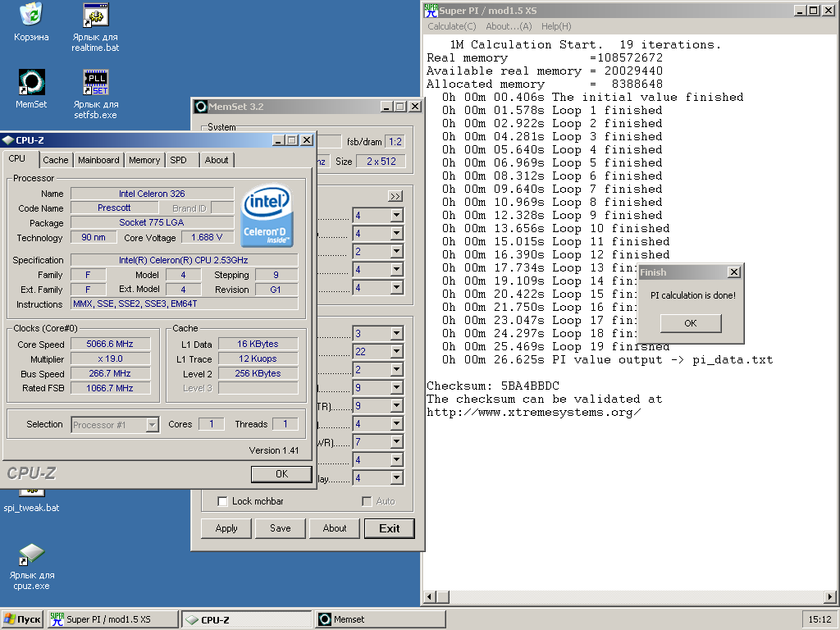Click the Intel Celeron 326 name field
The width and height of the screenshot is (840, 630).
coord(152,194)
